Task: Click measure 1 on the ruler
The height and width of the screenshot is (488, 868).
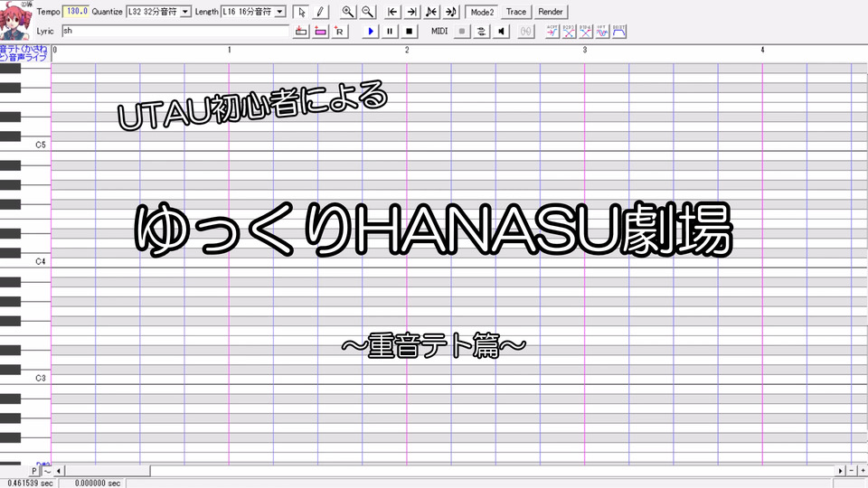Action: click(x=229, y=50)
